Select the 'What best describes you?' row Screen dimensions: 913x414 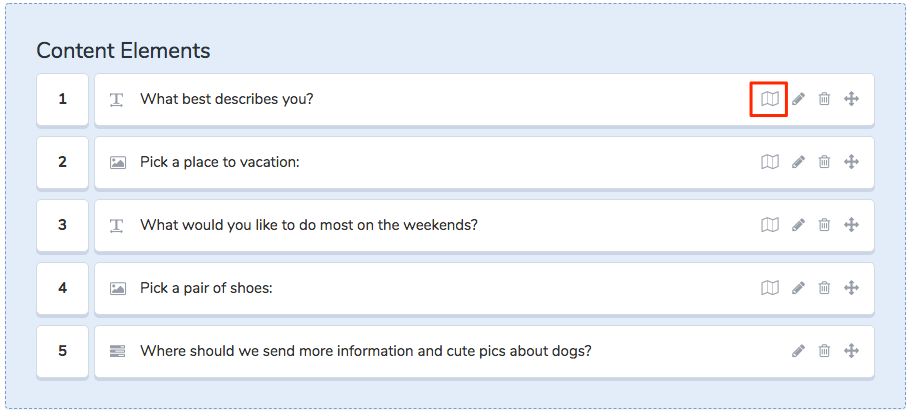point(484,99)
